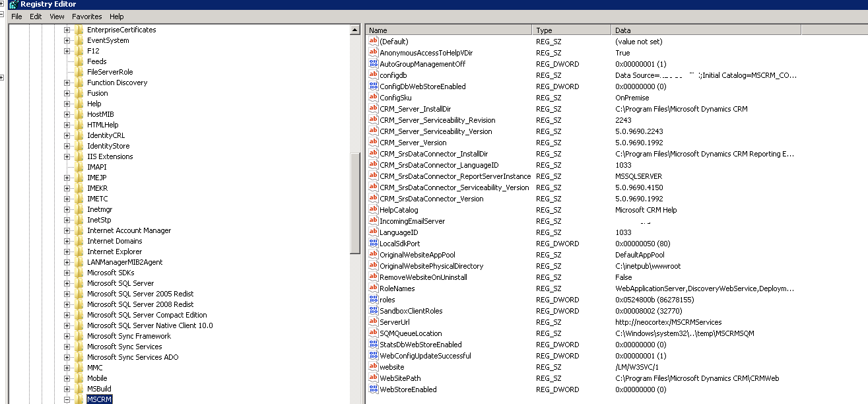Open the View menu
The width and height of the screenshot is (868, 404).
point(57,17)
